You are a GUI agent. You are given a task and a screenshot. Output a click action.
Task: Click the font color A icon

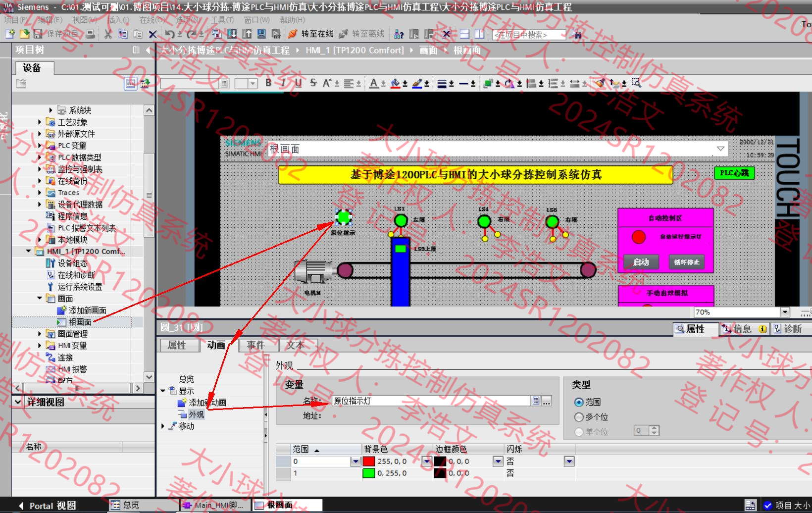pos(374,83)
